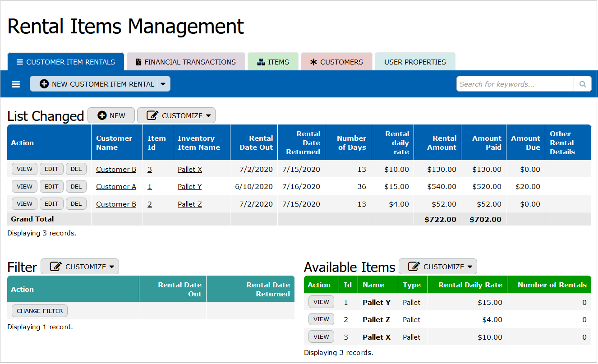598x364 pixels.
Task: Open List Changed Customize dropdown
Action: [x=176, y=116]
